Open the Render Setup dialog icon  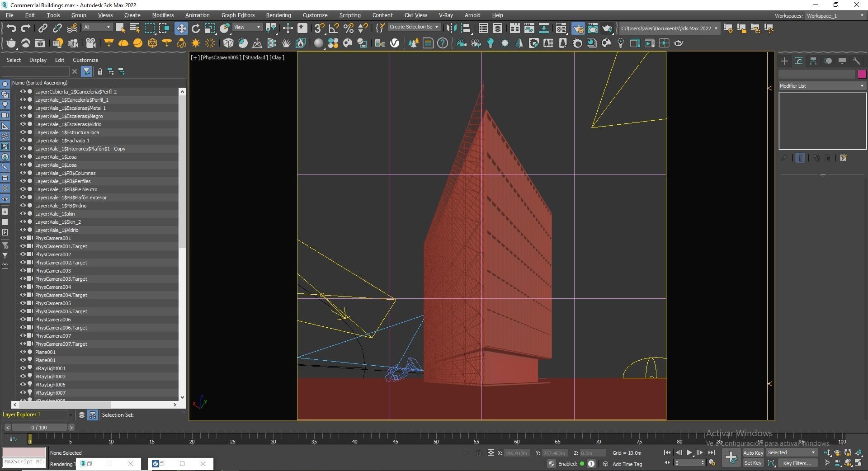[x=578, y=28]
